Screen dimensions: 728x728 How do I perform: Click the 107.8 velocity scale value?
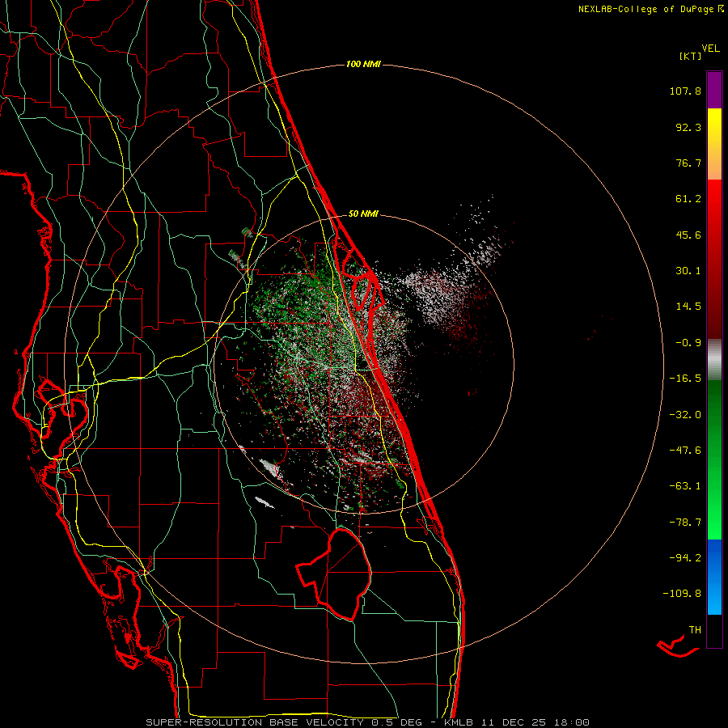[685, 91]
